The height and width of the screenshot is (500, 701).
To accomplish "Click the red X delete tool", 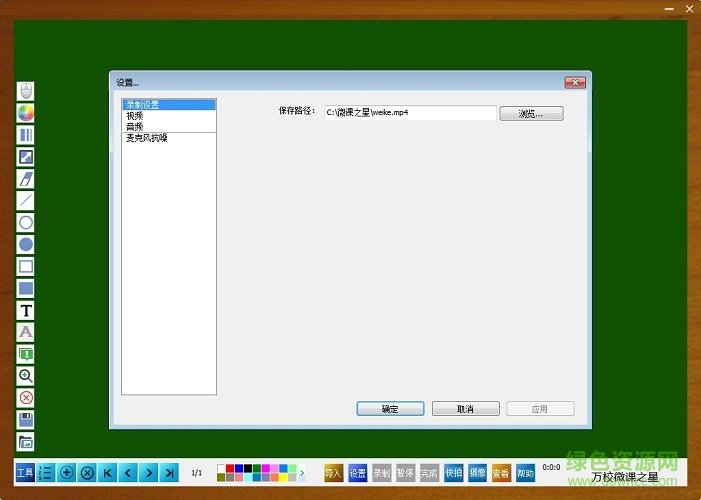I will (x=26, y=397).
